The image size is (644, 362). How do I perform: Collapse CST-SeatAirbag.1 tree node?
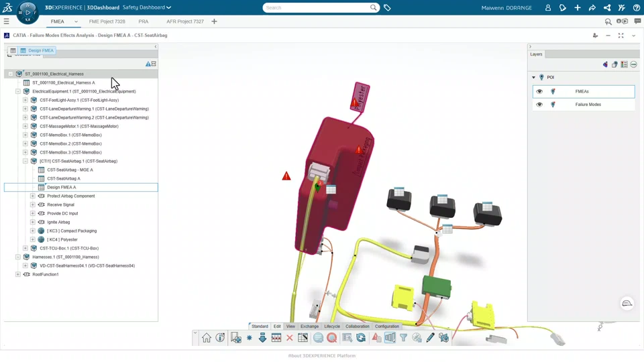(x=25, y=161)
